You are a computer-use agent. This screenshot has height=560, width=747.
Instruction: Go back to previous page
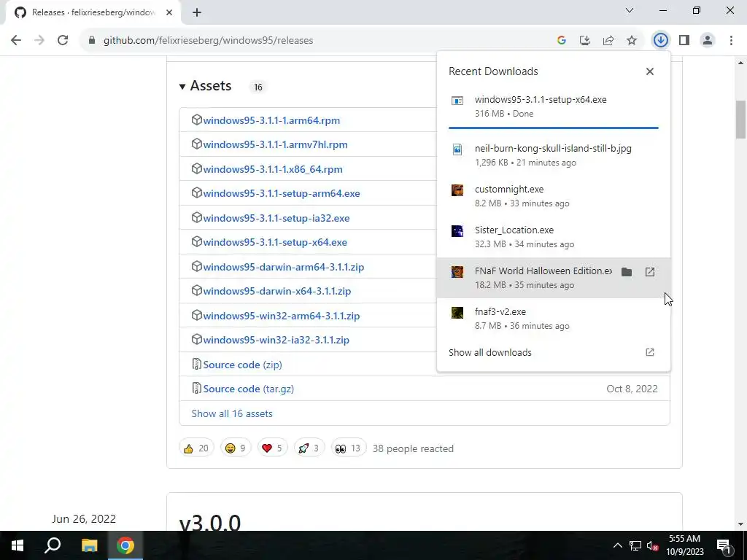point(16,41)
